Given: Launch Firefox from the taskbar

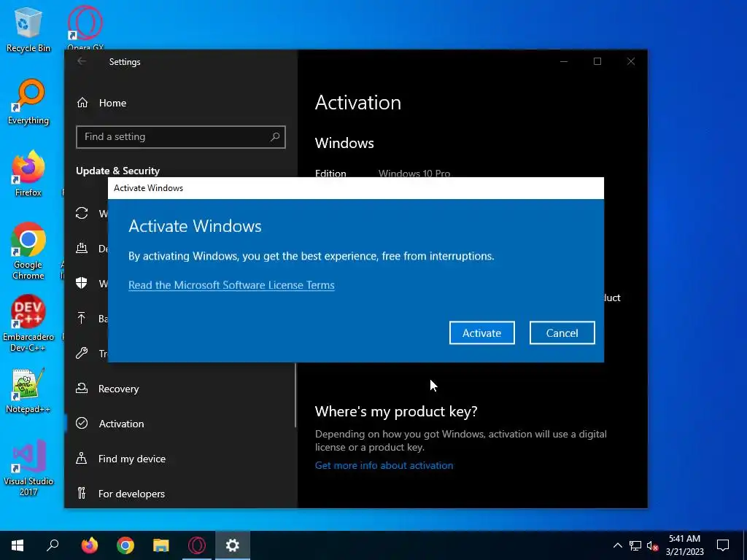Looking at the screenshot, I should [x=90, y=545].
